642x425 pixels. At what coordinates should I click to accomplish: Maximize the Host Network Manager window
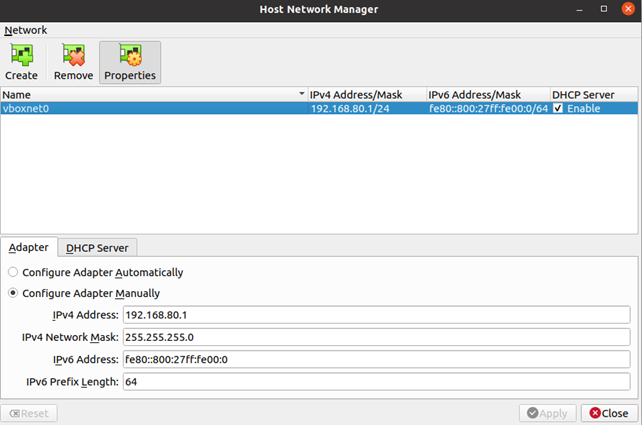point(604,9)
